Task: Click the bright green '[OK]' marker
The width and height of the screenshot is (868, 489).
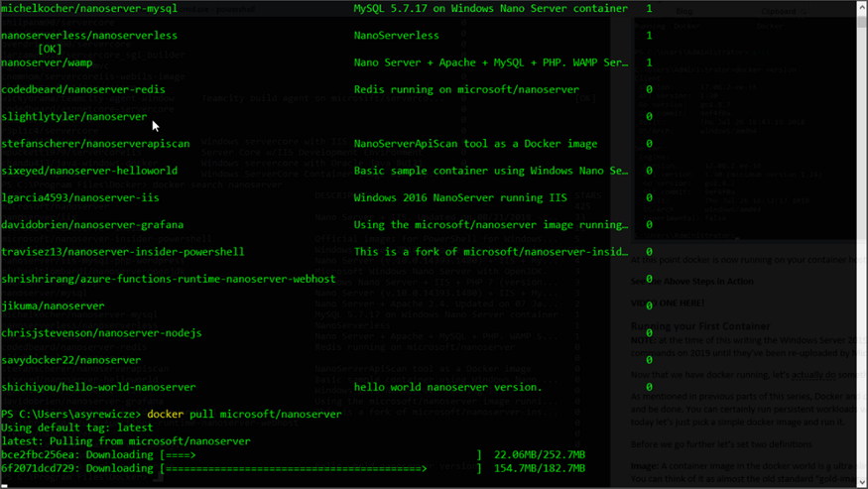Action: click(x=50, y=49)
